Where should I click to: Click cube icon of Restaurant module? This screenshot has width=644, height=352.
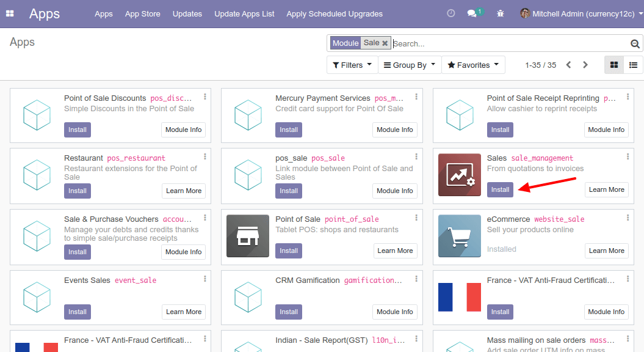[37, 175]
